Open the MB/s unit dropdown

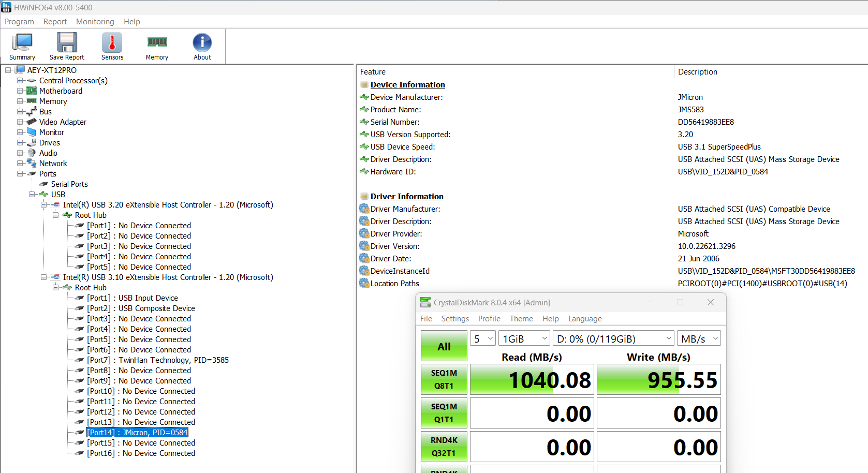click(699, 339)
